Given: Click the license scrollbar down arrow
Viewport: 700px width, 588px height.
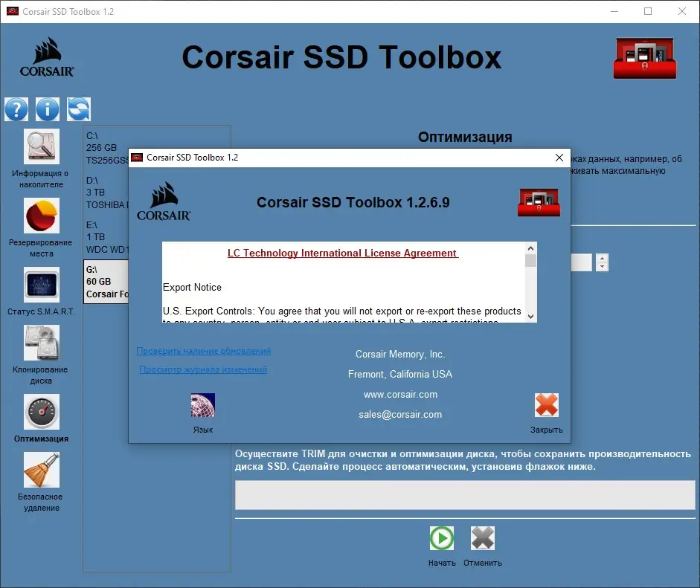Looking at the screenshot, I should click(x=530, y=317).
